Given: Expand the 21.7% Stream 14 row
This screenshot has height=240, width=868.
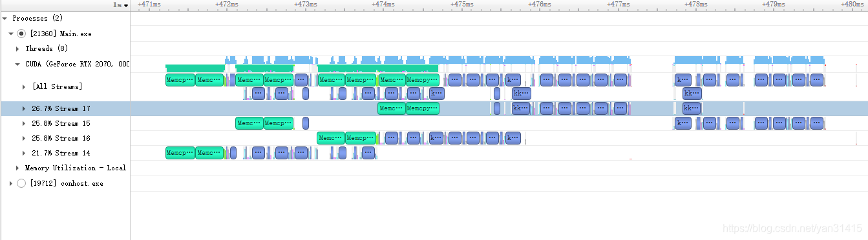Looking at the screenshot, I should [x=24, y=153].
